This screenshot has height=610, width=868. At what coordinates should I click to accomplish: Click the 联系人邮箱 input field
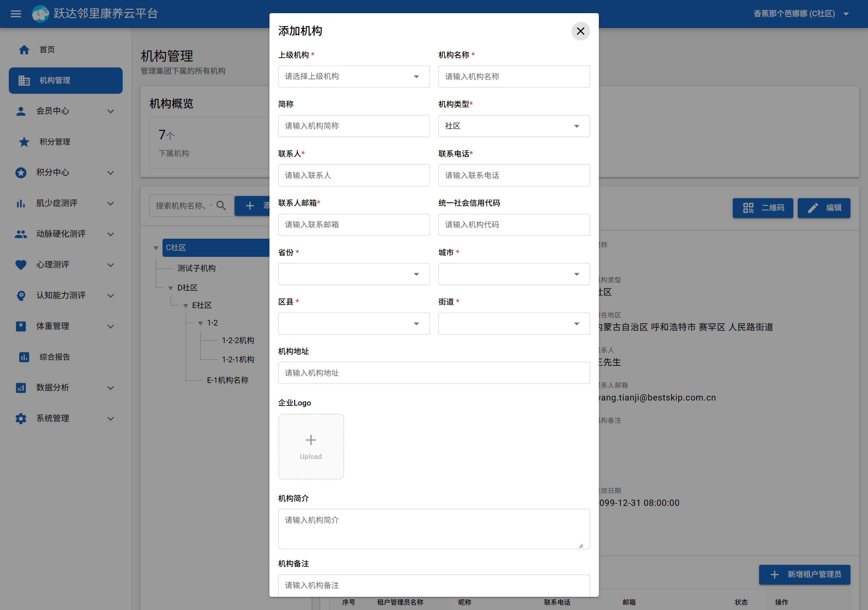click(354, 225)
